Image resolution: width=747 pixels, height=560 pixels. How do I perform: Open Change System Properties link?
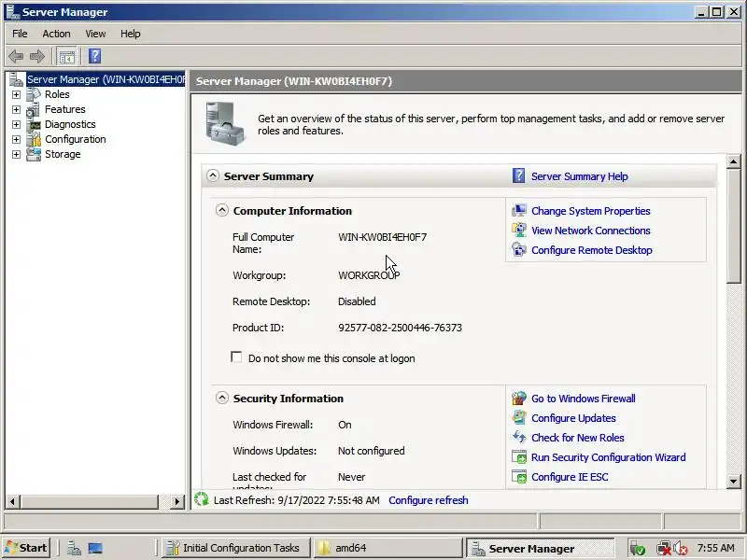point(591,211)
